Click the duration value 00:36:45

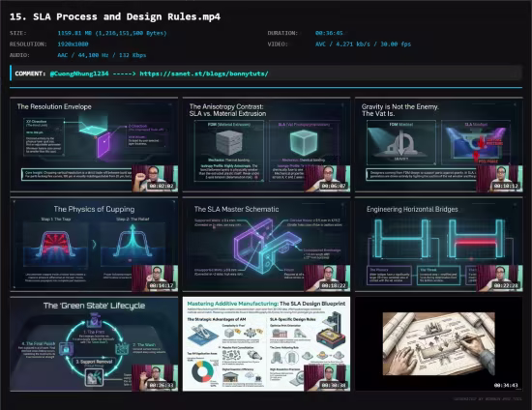click(x=329, y=33)
